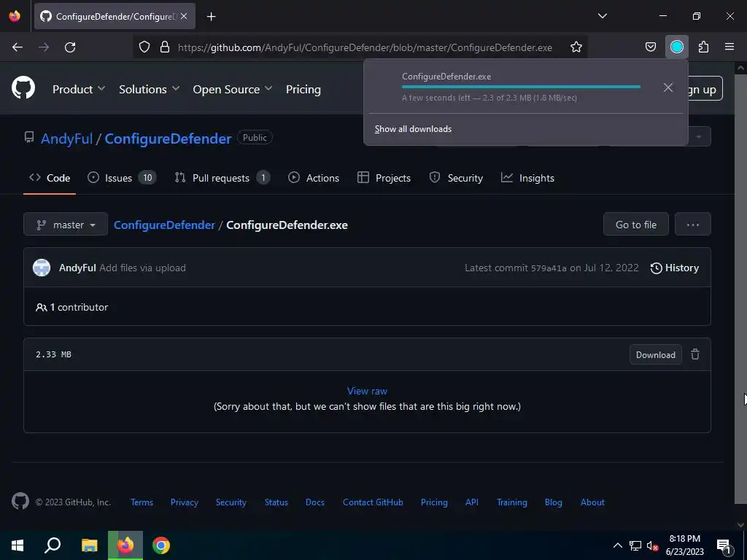Cancel the ConfigureDefender.exe download
747x560 pixels.
(x=668, y=87)
